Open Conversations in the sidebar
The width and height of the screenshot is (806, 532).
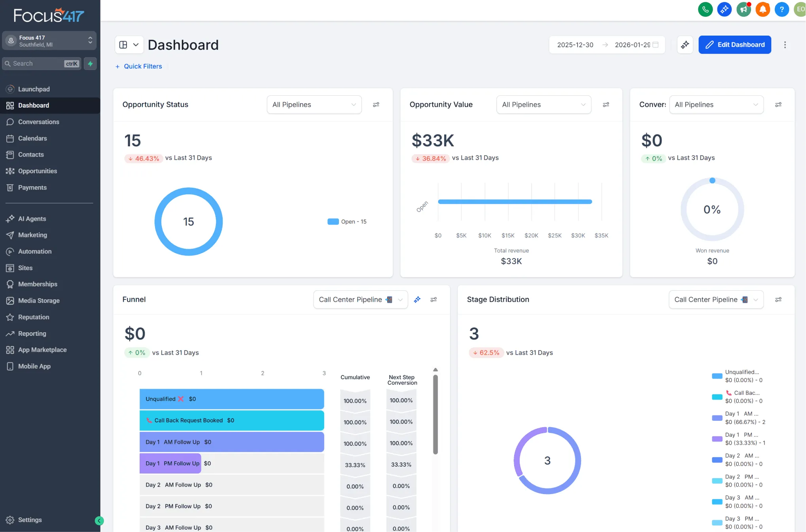[x=39, y=122]
